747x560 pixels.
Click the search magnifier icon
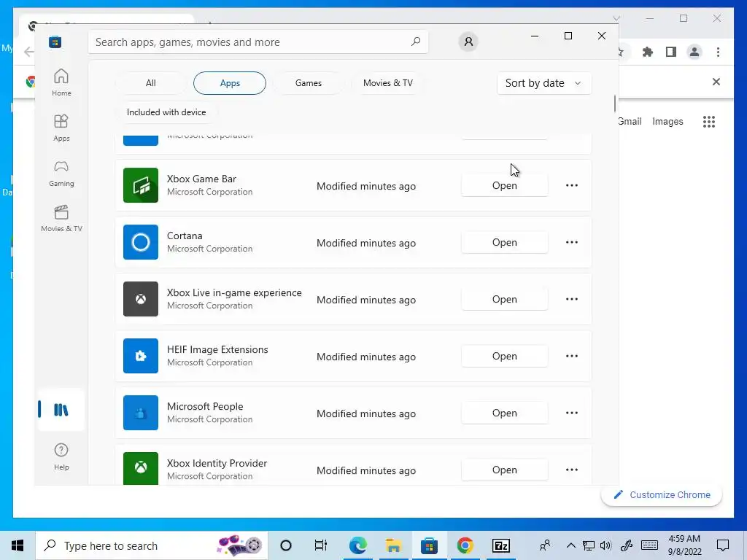tap(416, 42)
